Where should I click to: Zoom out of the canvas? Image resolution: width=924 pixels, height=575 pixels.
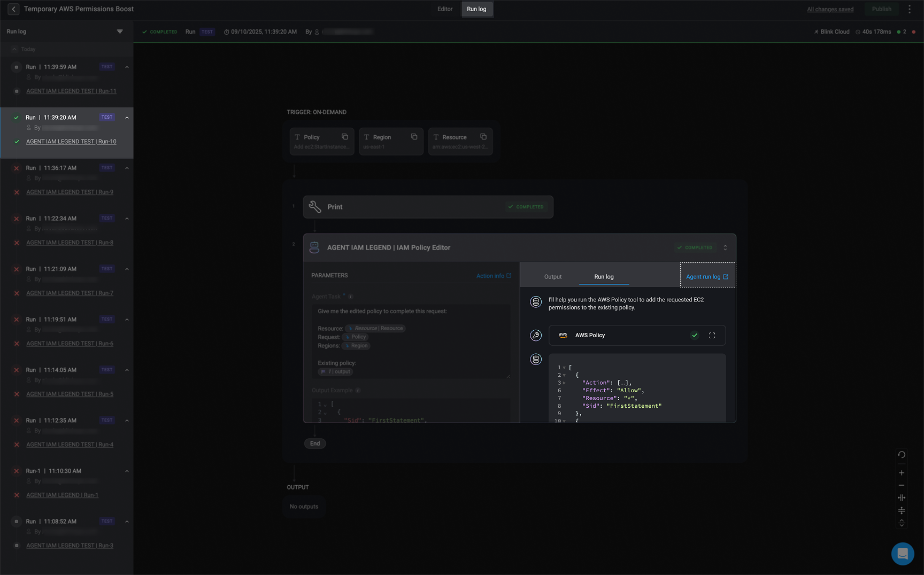point(902,485)
